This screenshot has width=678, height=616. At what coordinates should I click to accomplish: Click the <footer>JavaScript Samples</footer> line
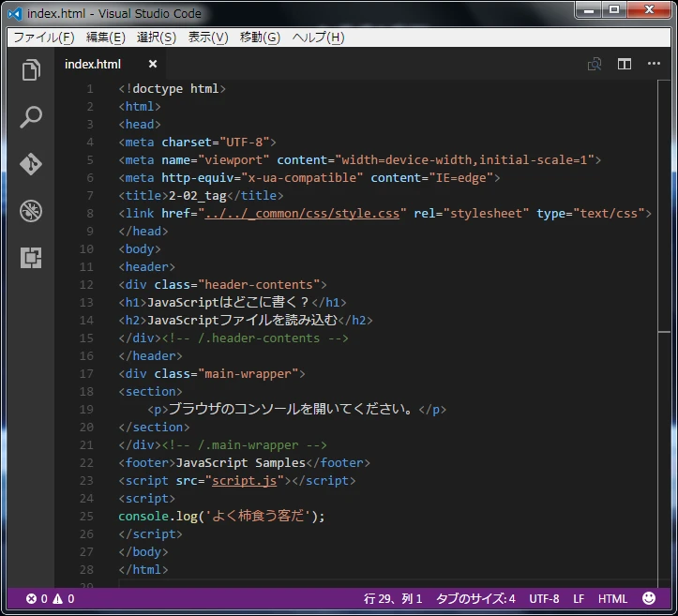point(245,463)
